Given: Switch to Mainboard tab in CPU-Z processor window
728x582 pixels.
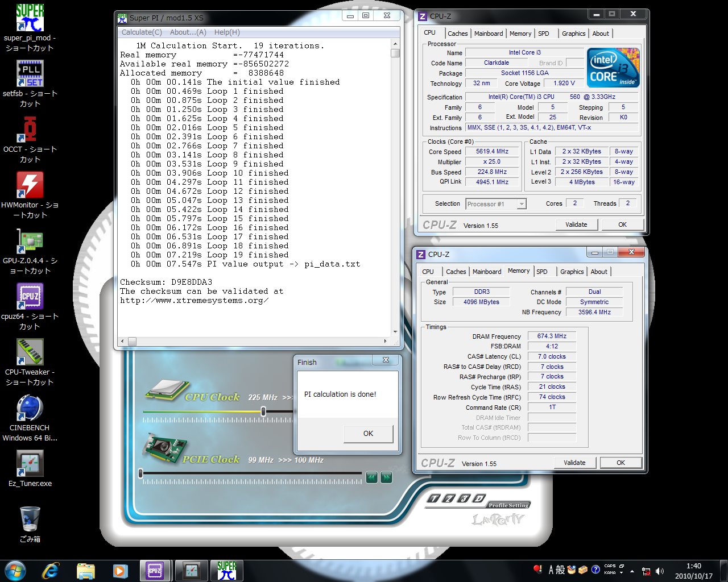Looking at the screenshot, I should [489, 34].
